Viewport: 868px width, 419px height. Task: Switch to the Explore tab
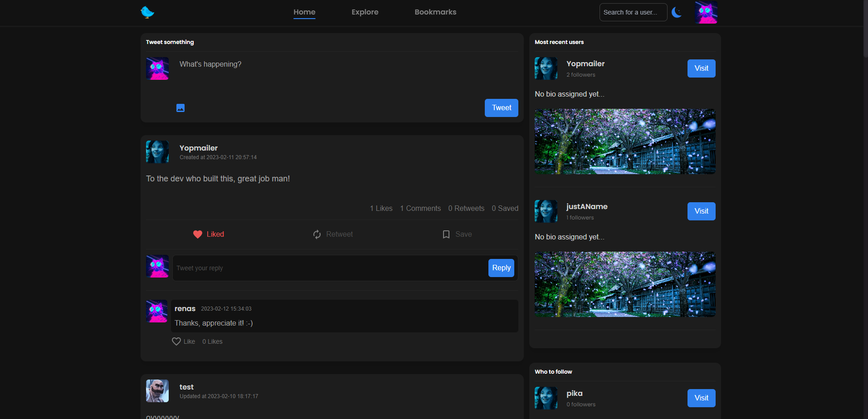(365, 12)
